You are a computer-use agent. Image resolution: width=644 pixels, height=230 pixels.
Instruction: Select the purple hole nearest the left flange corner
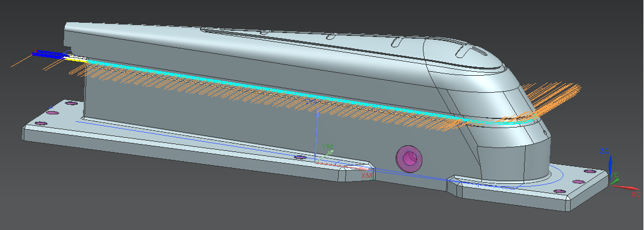(x=41, y=124)
